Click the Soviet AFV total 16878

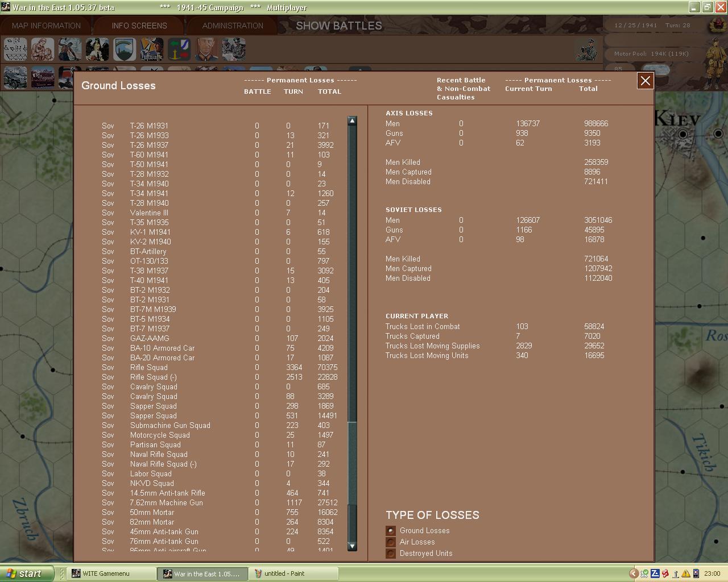tap(594, 240)
